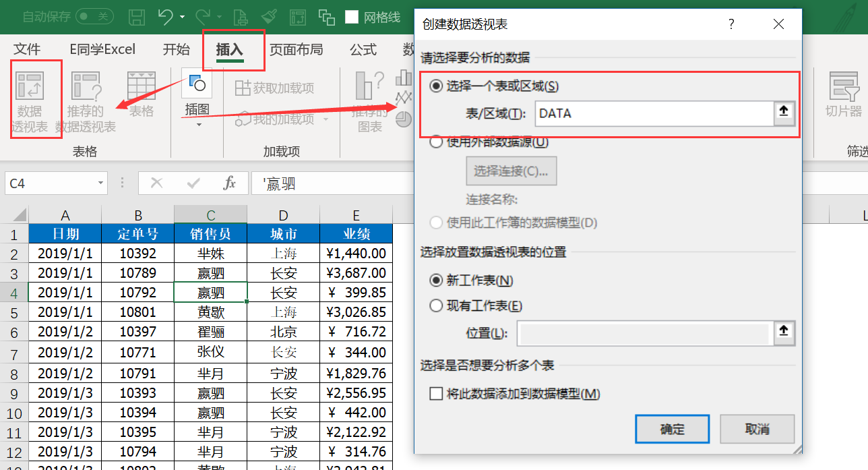Choose the 使用外部数据源 option
The height and width of the screenshot is (470, 868).
pos(437,142)
